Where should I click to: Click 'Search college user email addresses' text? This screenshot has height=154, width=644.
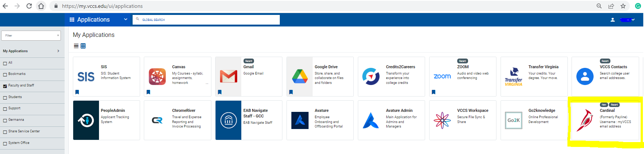pyautogui.click(x=614, y=76)
